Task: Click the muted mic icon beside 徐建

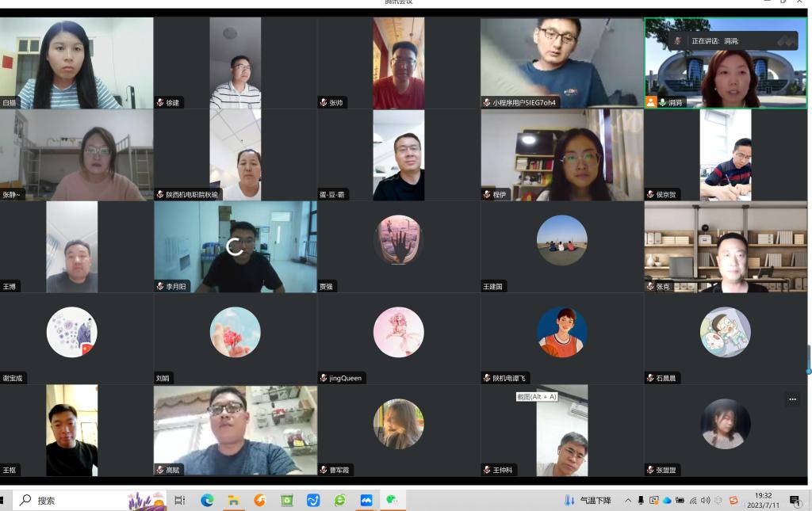Action: coord(160,102)
